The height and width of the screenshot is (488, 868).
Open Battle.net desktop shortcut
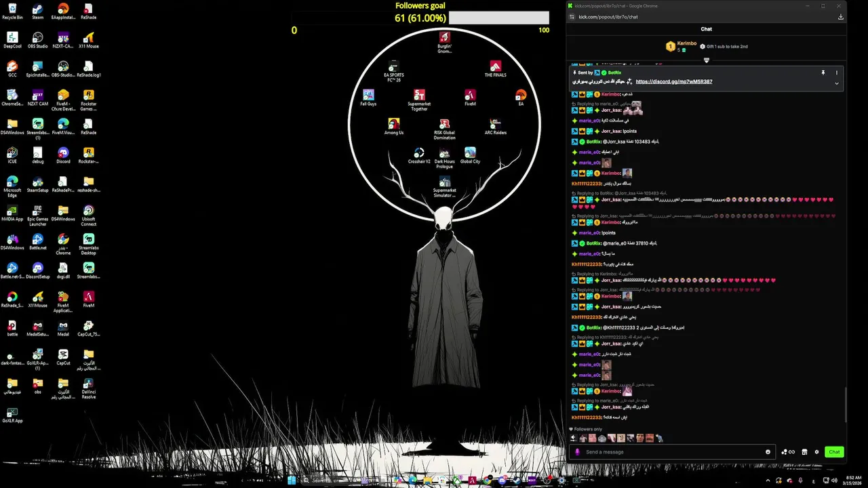[38, 242]
